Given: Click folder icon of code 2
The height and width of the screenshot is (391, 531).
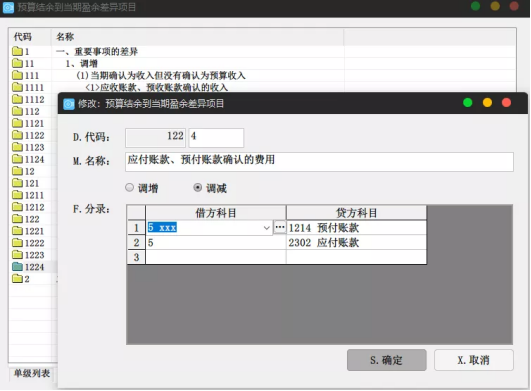Looking at the screenshot, I should [17, 279].
